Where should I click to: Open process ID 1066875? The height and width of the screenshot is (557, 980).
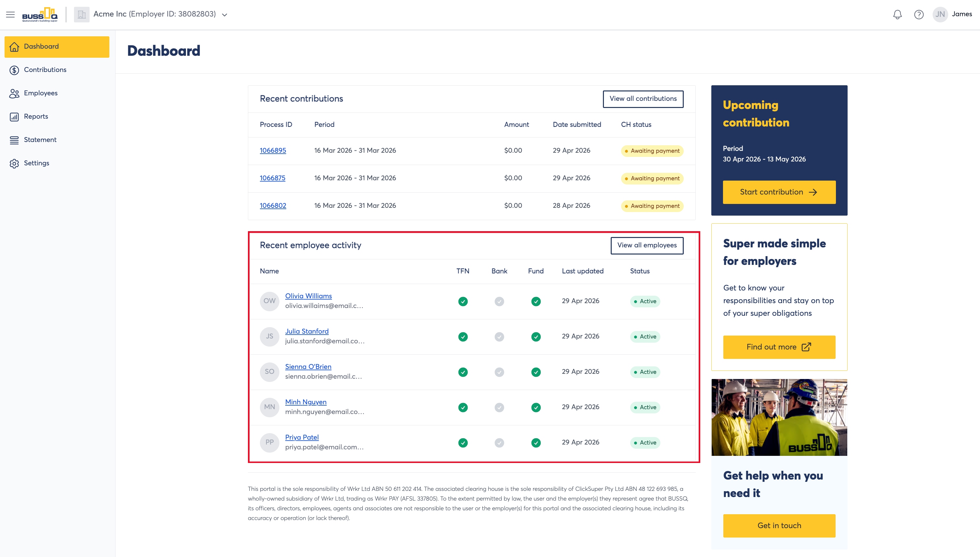pyautogui.click(x=273, y=178)
